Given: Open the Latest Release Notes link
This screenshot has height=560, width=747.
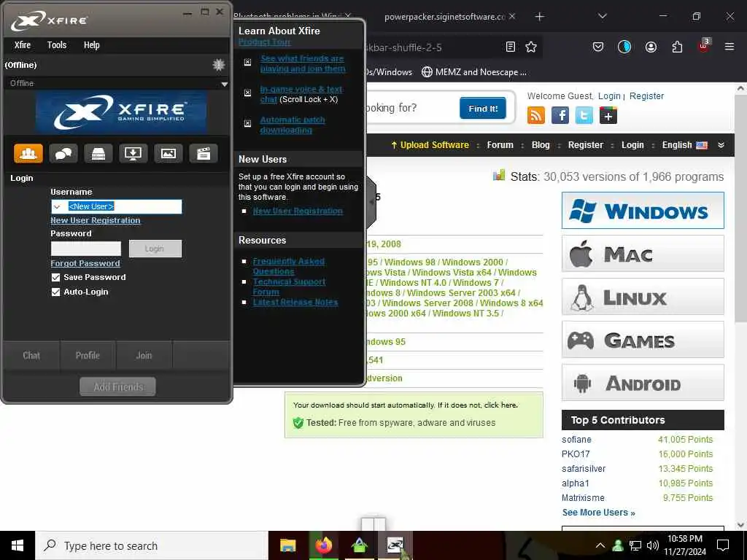Looking at the screenshot, I should [295, 302].
